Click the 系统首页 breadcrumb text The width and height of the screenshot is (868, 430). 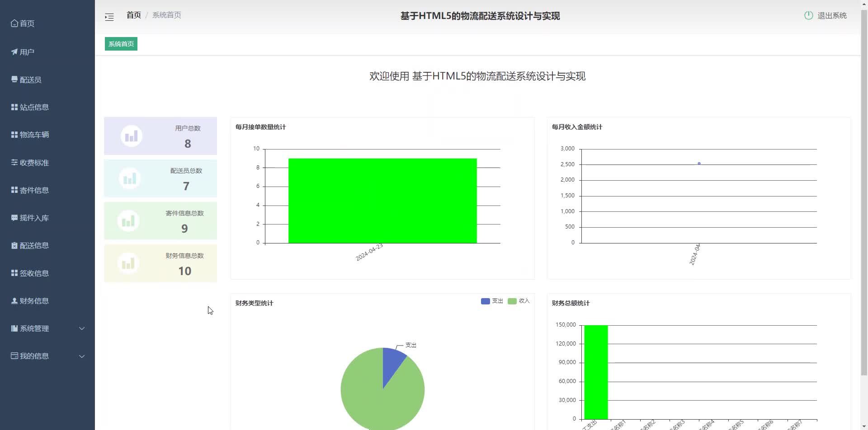pyautogui.click(x=167, y=15)
